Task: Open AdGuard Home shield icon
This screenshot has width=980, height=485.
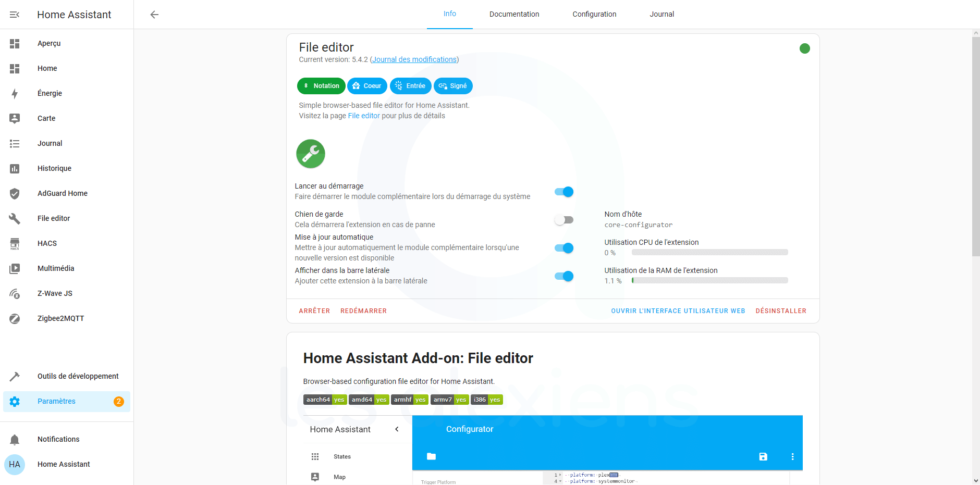Action: click(x=15, y=194)
